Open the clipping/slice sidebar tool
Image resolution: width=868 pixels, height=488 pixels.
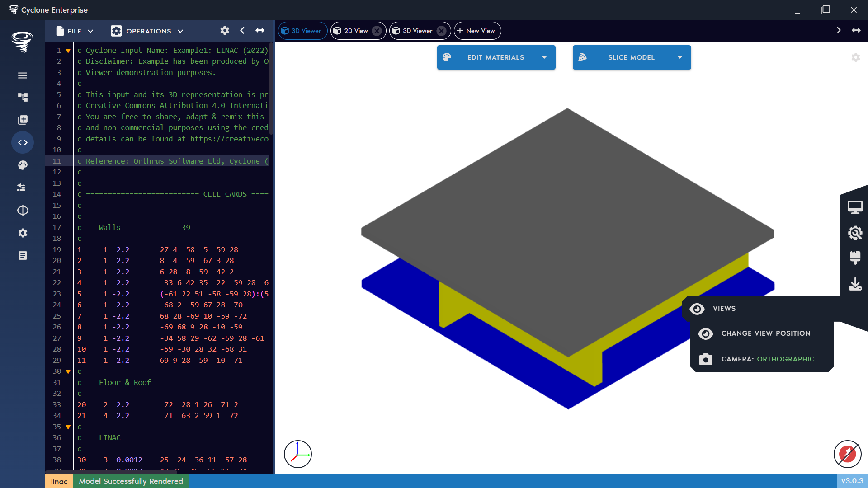coord(23,210)
